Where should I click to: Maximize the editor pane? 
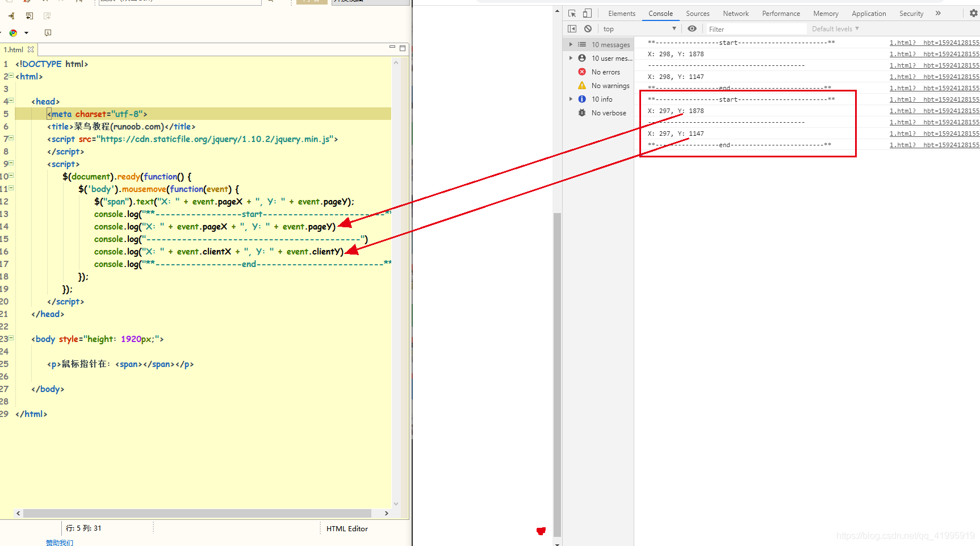click(403, 48)
